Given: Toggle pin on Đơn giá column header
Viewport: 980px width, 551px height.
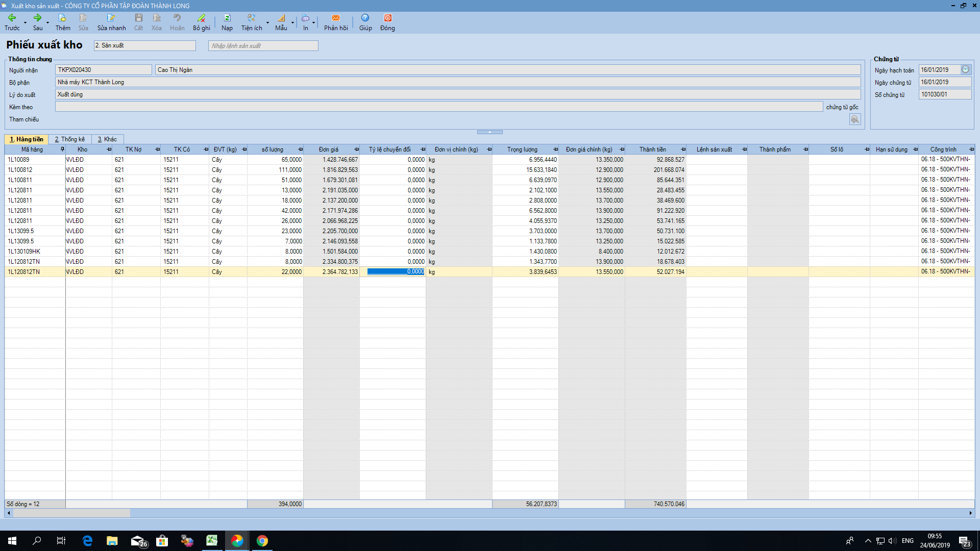Looking at the screenshot, I should pos(356,149).
